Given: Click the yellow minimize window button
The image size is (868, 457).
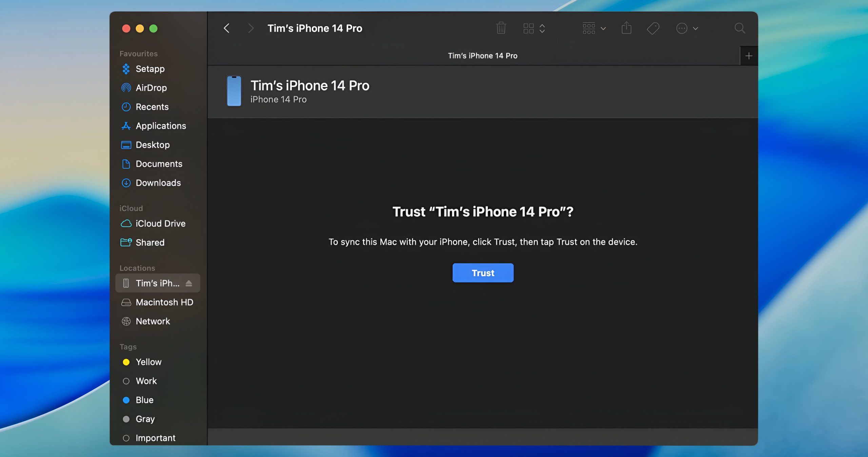Looking at the screenshot, I should [x=140, y=28].
